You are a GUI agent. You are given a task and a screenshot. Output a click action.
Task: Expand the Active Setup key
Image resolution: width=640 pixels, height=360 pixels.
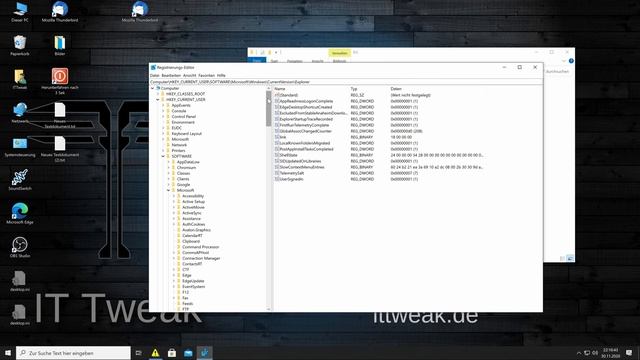[174, 202]
